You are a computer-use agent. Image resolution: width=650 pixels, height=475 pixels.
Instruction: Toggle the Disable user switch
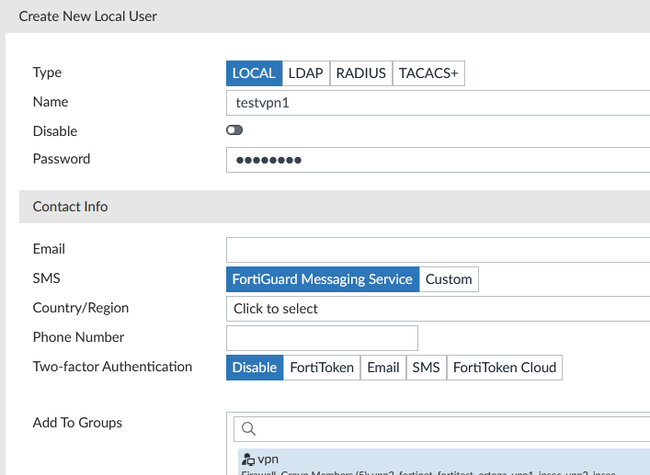coord(235,130)
